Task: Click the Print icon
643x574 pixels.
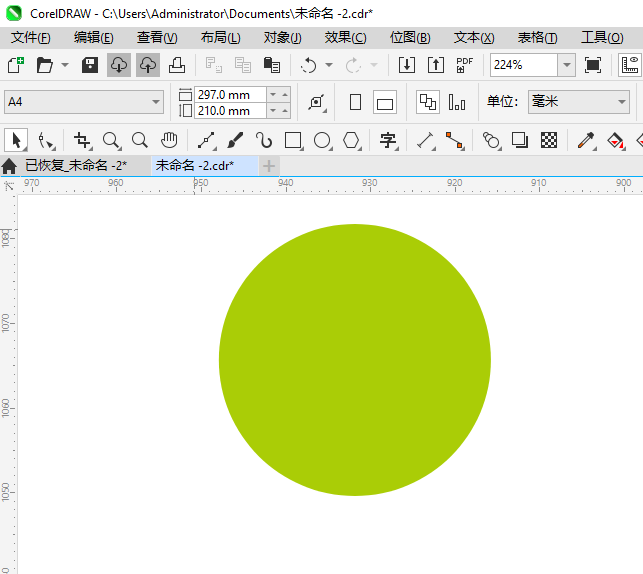Action: click(x=177, y=65)
